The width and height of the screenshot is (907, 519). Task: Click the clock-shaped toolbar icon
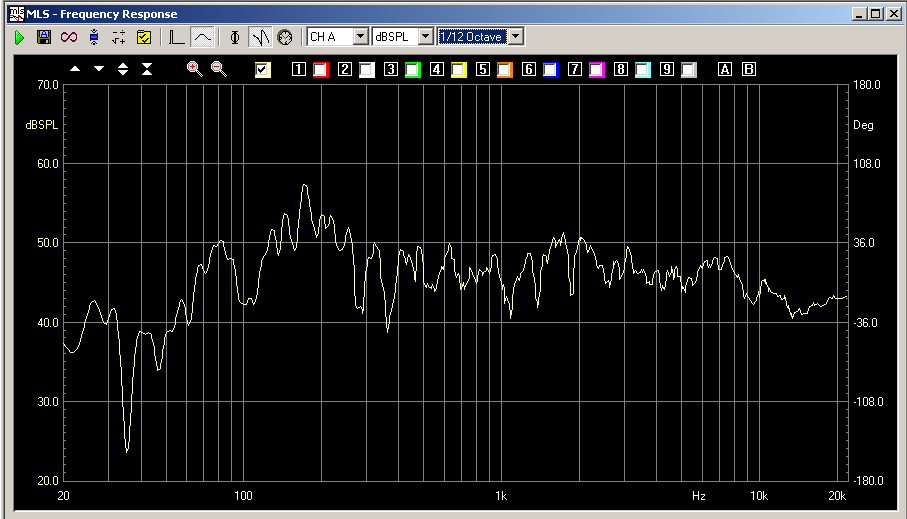285,37
